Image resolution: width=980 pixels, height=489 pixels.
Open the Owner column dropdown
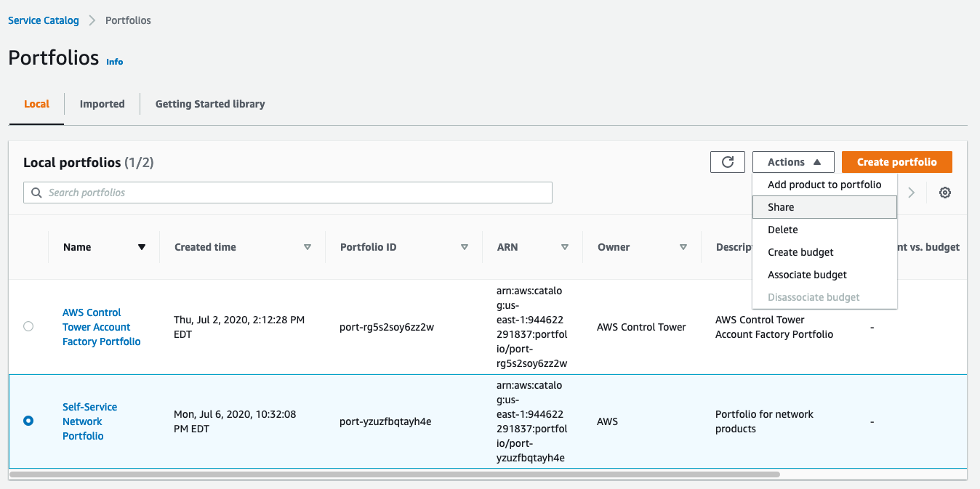pyautogui.click(x=683, y=246)
